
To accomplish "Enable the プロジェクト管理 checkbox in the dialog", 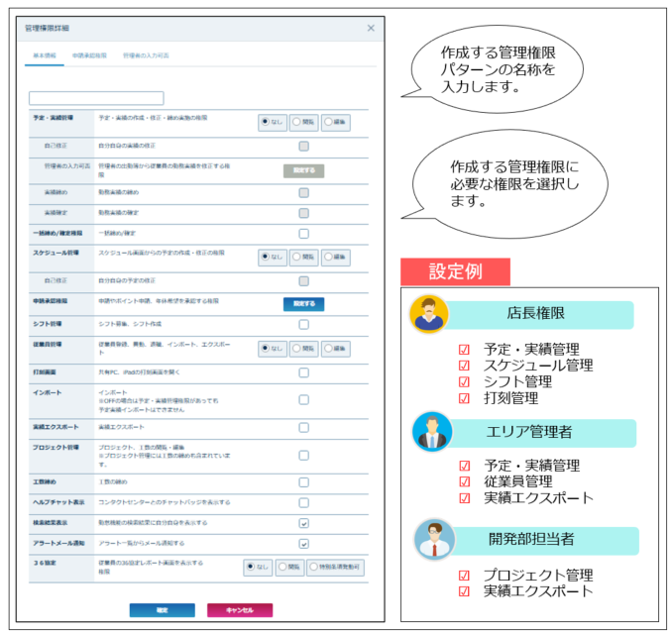I will click(x=304, y=456).
